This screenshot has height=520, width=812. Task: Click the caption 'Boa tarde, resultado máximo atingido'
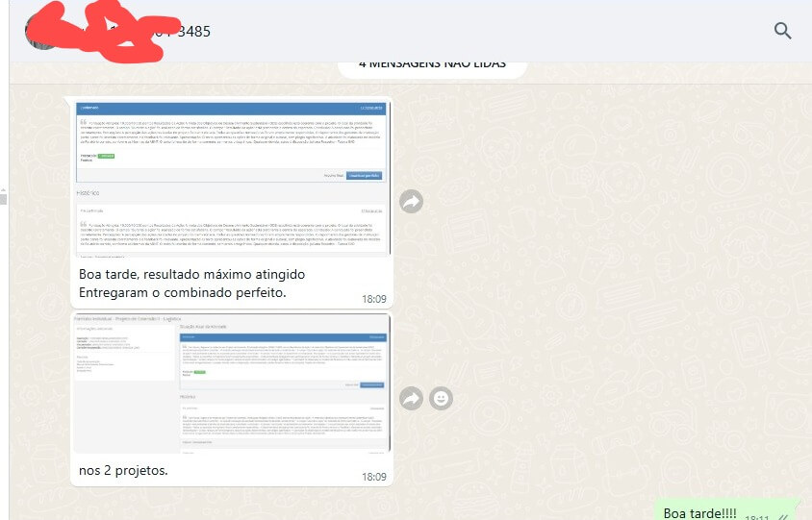pos(191,274)
